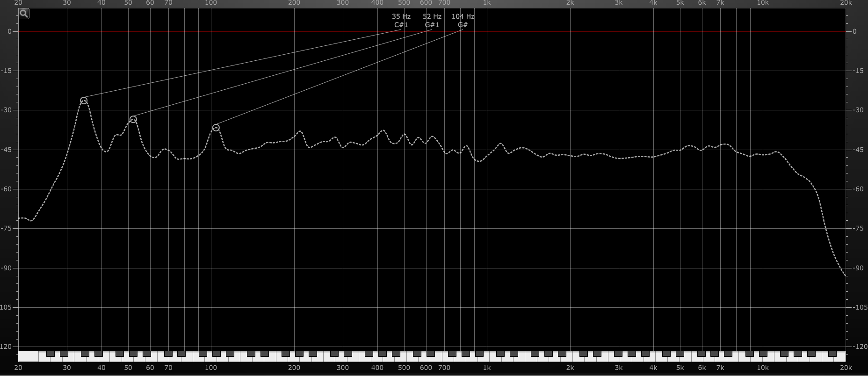The width and height of the screenshot is (868, 376).
Task: Click the "52 Hz G#1" peak label
Action: [432, 21]
